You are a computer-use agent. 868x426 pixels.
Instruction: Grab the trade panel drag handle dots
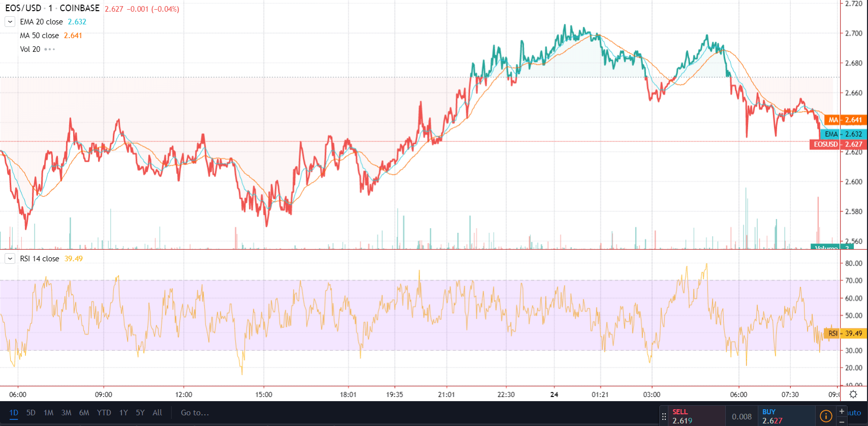click(x=664, y=416)
